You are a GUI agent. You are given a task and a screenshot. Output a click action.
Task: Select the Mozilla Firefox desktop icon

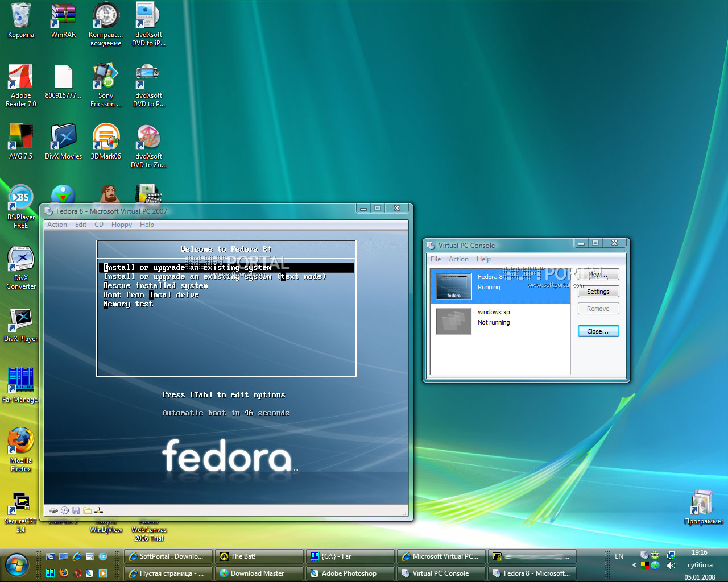tap(21, 450)
